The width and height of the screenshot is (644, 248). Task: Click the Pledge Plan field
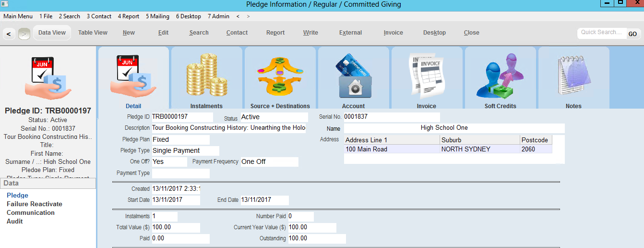tap(180, 139)
